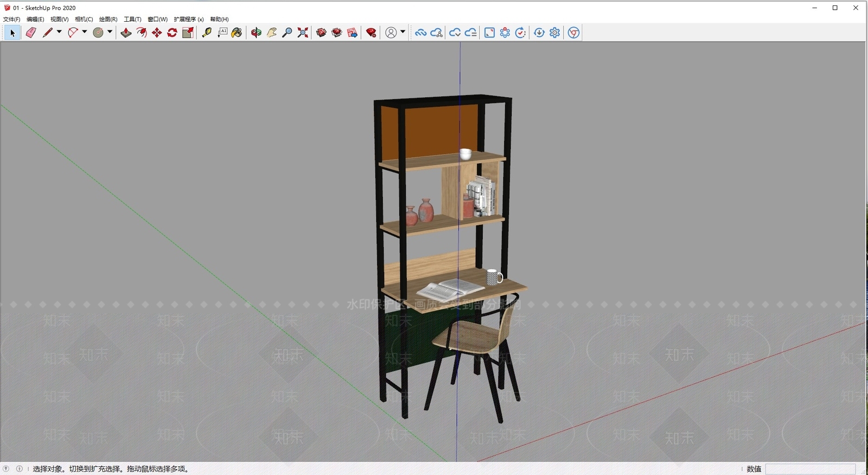
Task: Click the circular checkmark refresh icon
Action: point(521,33)
